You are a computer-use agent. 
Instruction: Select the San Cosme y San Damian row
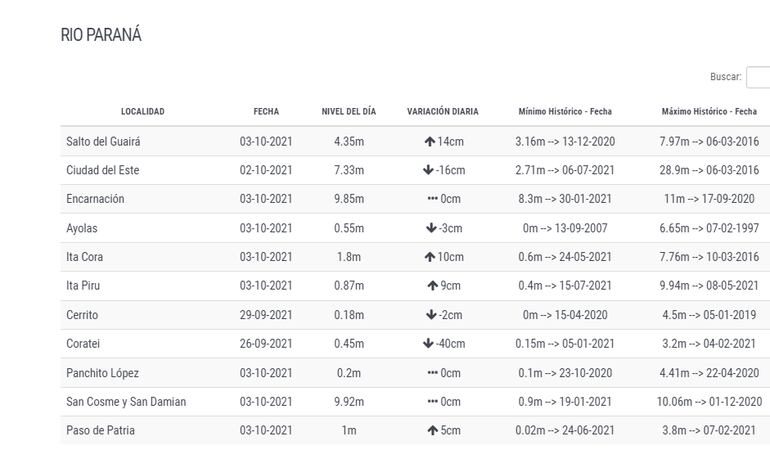click(126, 402)
